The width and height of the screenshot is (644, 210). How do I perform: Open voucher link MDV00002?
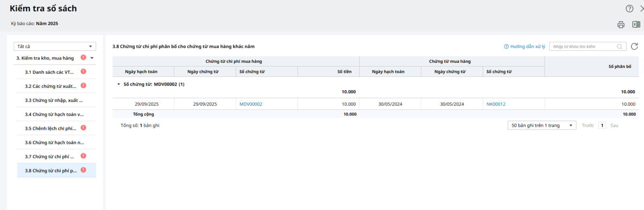click(251, 104)
